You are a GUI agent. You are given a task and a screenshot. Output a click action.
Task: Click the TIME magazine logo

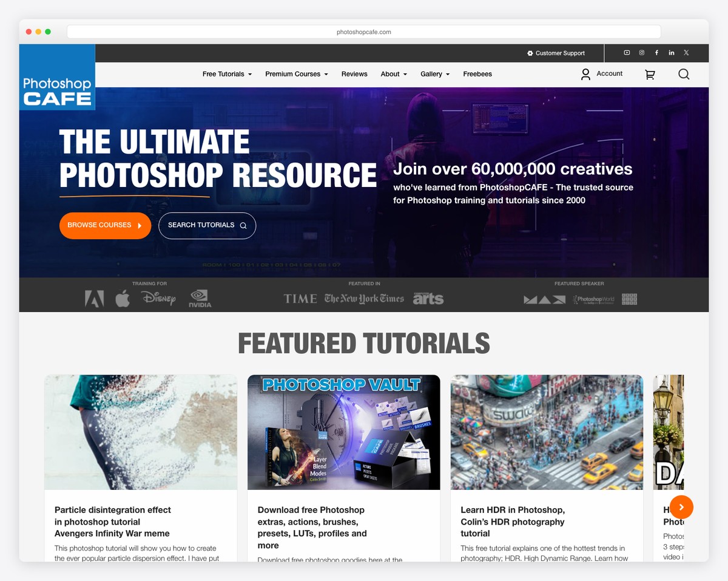[x=300, y=299]
